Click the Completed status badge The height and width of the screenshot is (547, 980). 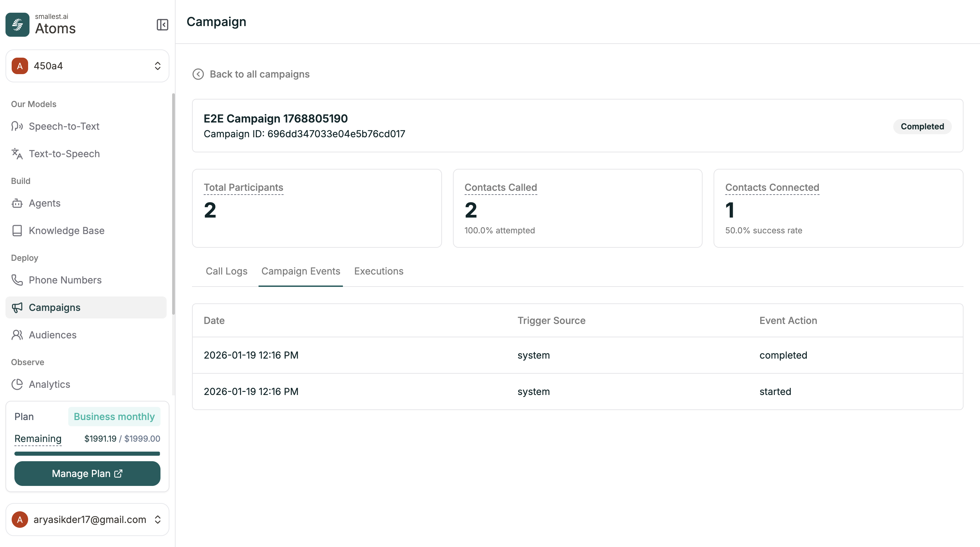tap(922, 126)
